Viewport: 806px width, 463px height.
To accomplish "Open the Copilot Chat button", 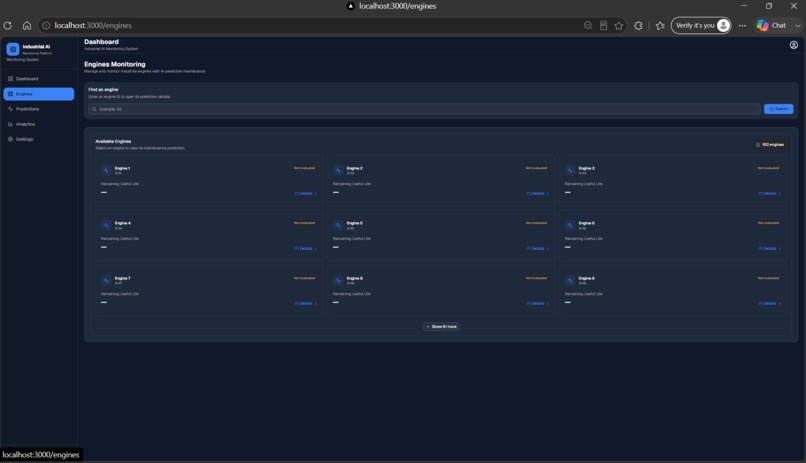I will (772, 25).
